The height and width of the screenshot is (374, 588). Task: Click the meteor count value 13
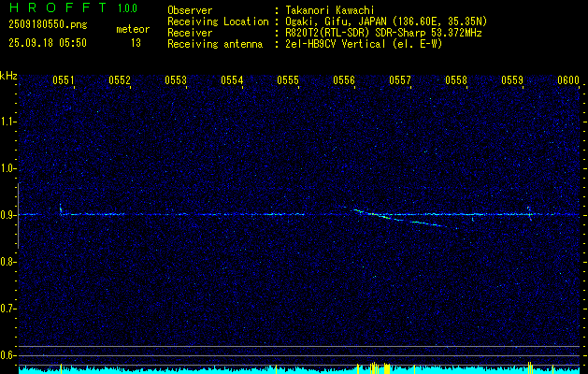click(x=136, y=42)
